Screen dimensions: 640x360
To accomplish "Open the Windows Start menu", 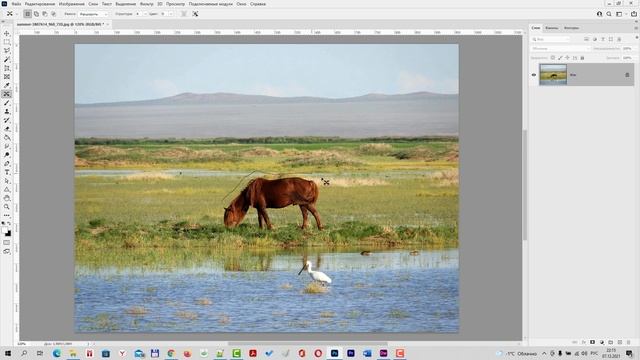I will [7, 353].
